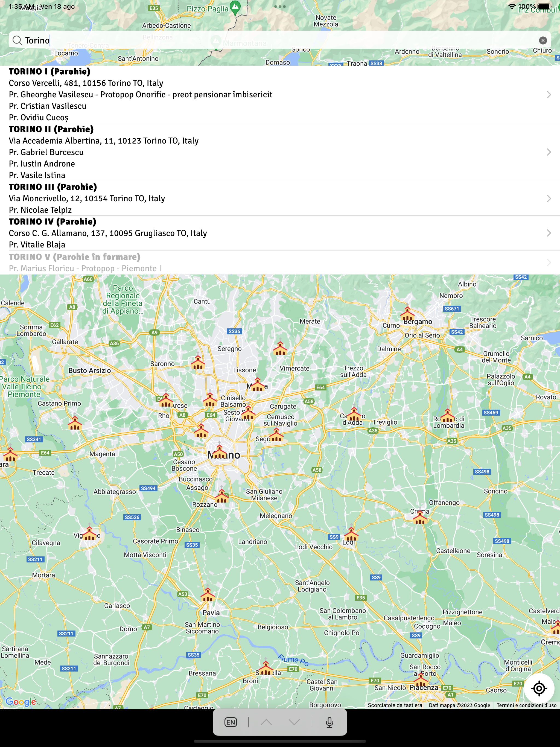Tap church marker near Saronno
This screenshot has height=747, width=560.
198,362
